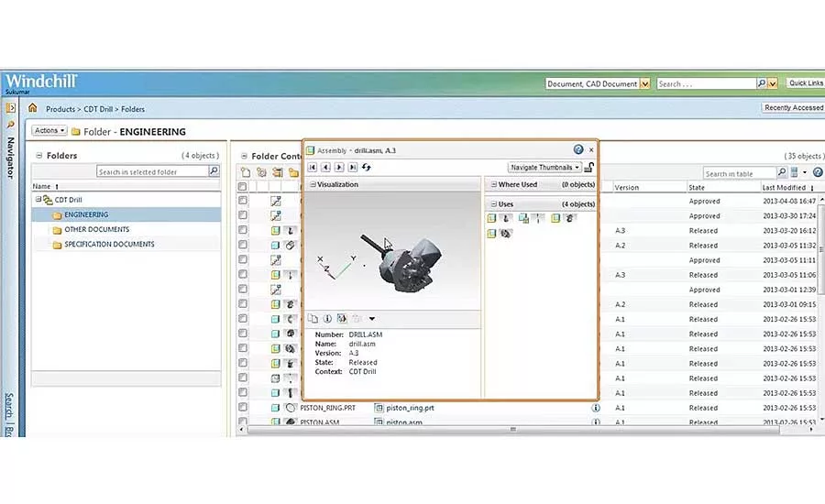Click Folders in the breadcrumb
This screenshot has width=825, height=504.
[x=133, y=109]
